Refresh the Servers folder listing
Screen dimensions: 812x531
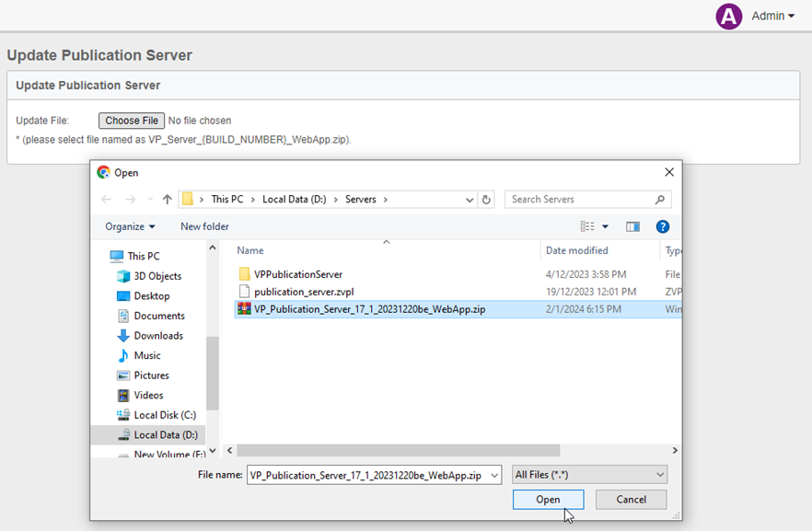(486, 200)
